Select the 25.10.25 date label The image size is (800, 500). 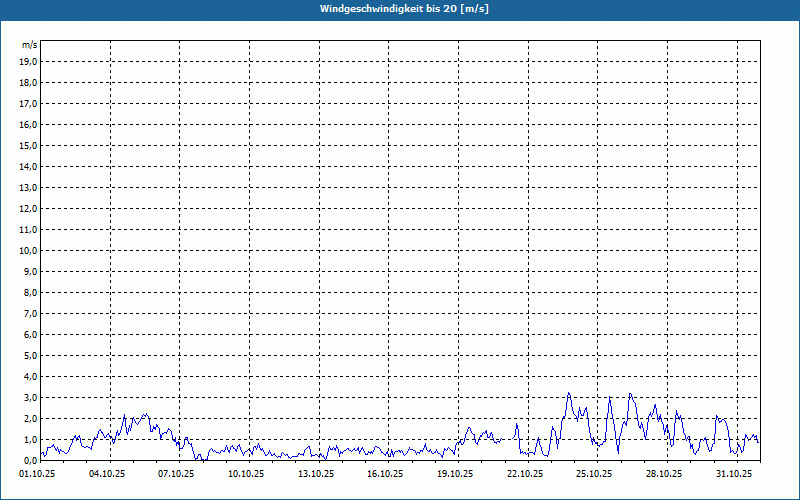pos(594,474)
